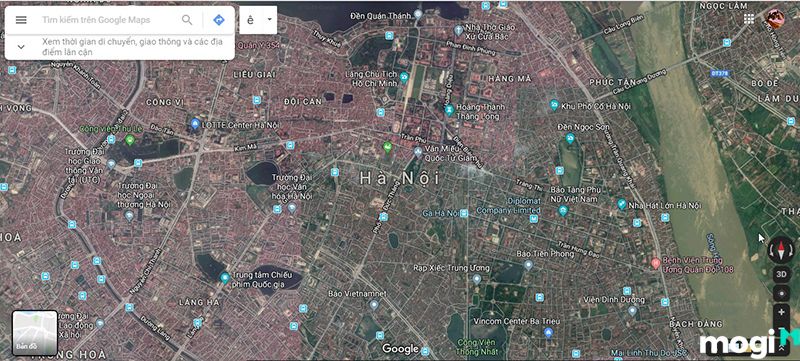Expand the travel time panel chevron
Screen dimensions: 800x361
click(x=21, y=47)
